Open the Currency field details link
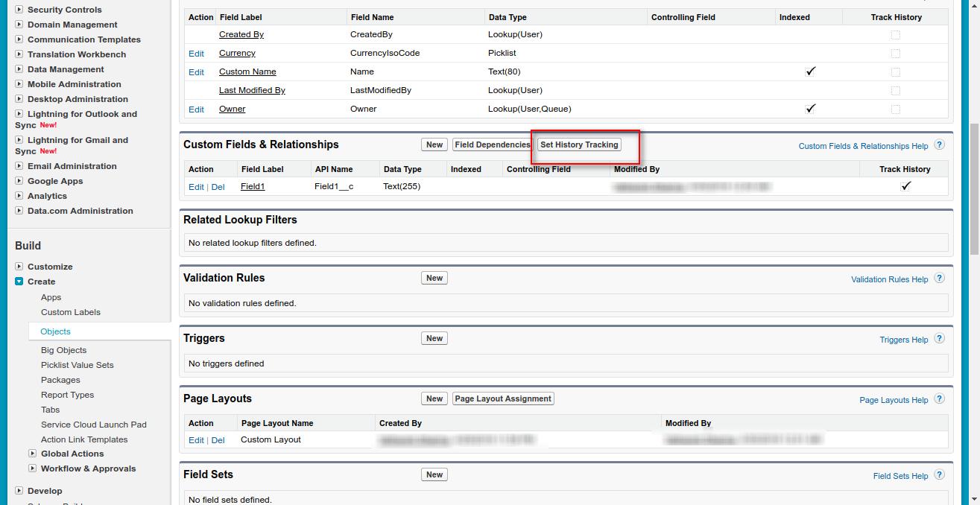Screen dimensions: 980x505 237,53
